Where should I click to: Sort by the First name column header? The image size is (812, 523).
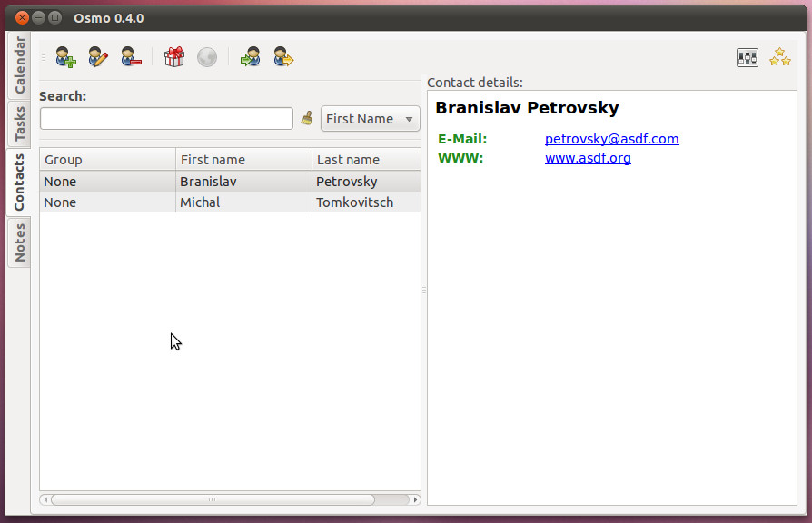tap(244, 160)
